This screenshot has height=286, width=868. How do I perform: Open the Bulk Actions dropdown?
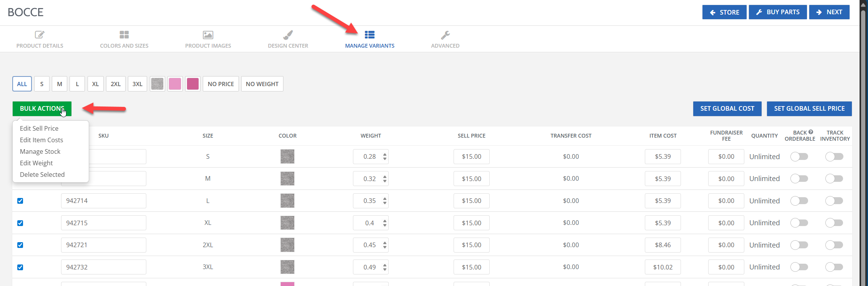[x=42, y=109]
